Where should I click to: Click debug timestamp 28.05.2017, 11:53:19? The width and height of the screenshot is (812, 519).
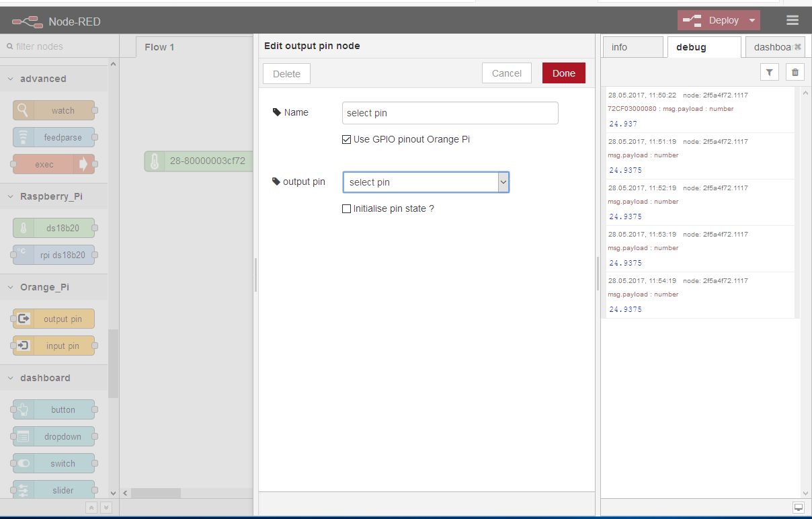tap(642, 235)
